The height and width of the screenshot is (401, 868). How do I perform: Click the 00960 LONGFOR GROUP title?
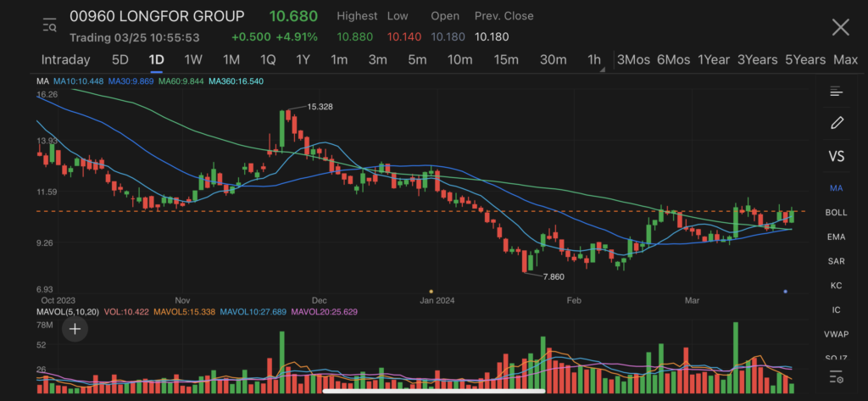[x=157, y=16]
